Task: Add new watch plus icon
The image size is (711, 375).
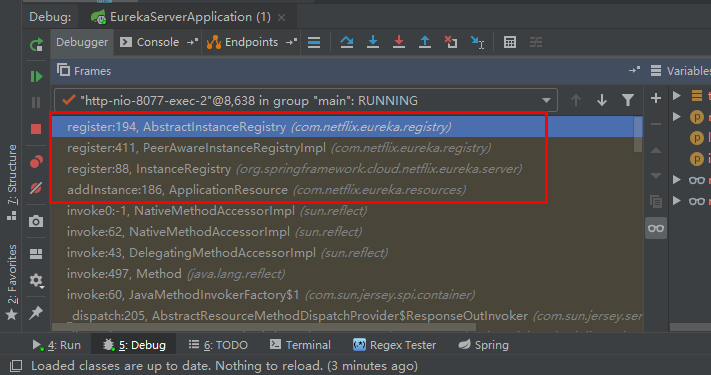Action: click(x=656, y=98)
